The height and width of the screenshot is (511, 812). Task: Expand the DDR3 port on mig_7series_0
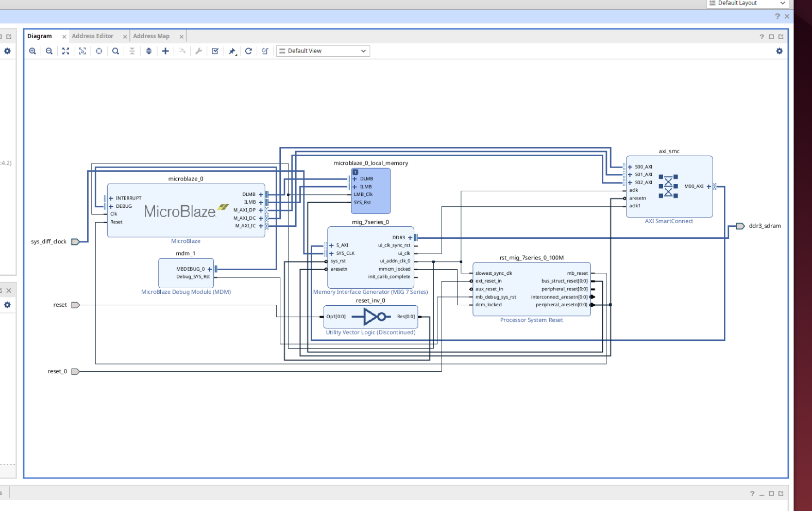point(410,238)
